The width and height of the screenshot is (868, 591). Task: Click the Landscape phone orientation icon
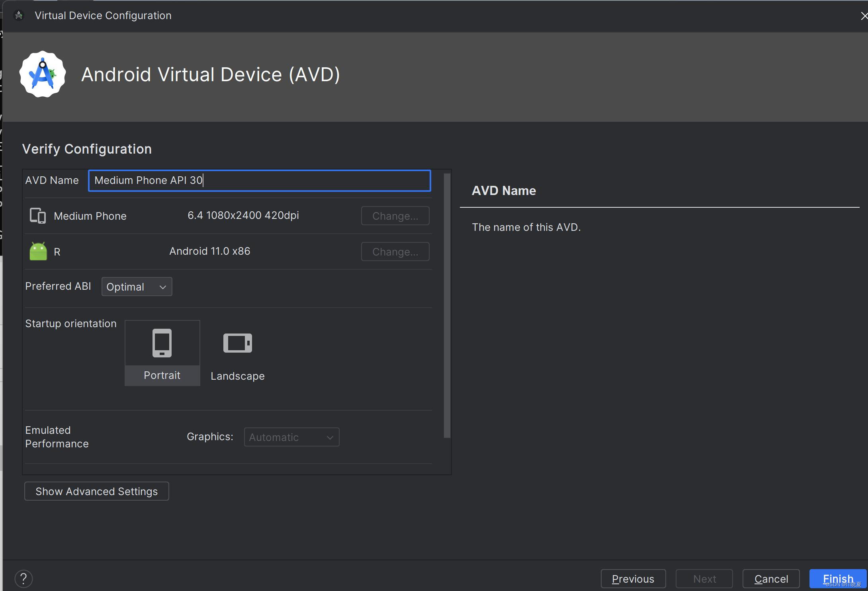click(x=238, y=343)
